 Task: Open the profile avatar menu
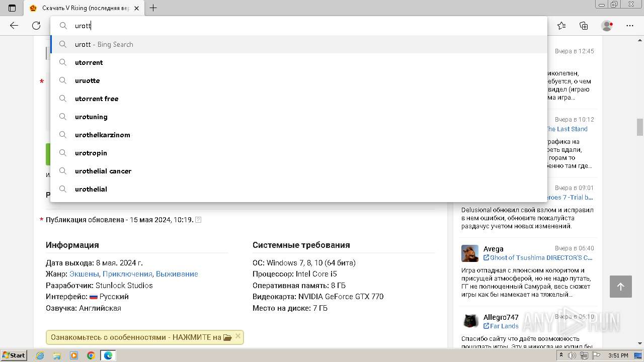[607, 26]
